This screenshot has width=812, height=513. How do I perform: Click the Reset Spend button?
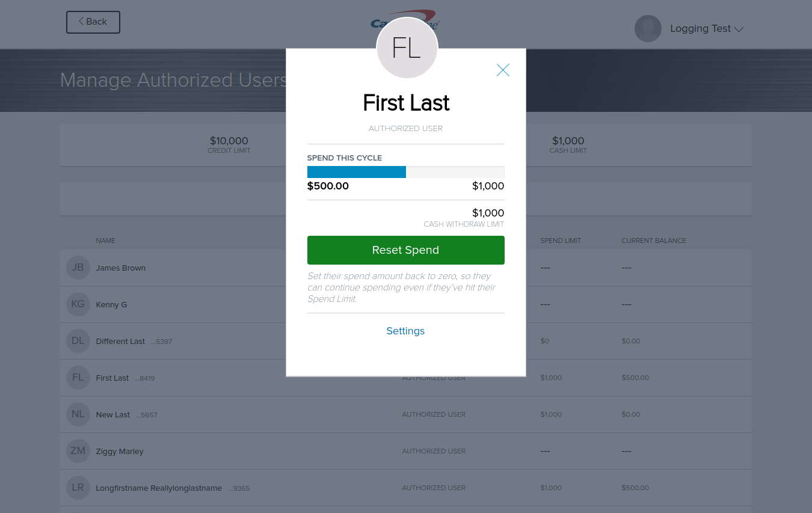click(405, 250)
